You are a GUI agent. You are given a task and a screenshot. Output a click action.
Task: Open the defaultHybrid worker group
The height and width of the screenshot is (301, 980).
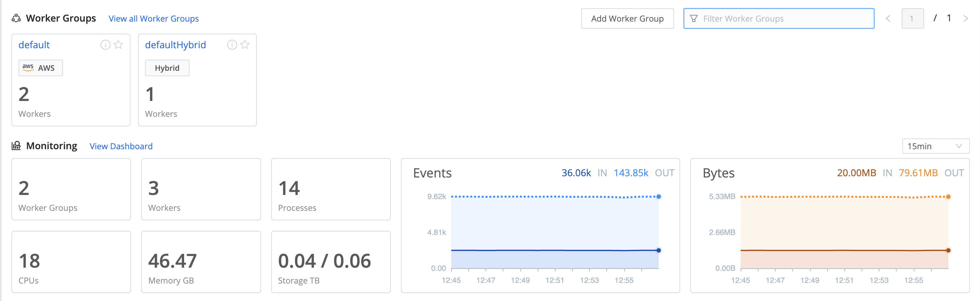point(176,45)
